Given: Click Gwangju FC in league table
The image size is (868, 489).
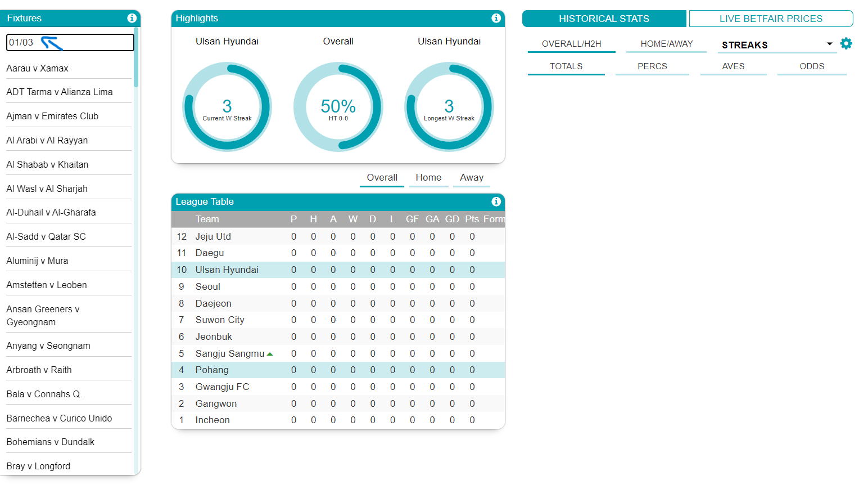Looking at the screenshot, I should [222, 387].
